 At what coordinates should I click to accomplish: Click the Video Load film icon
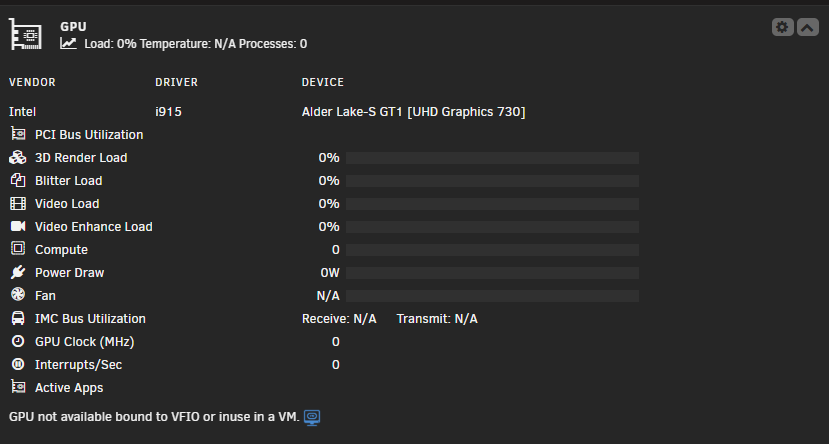(x=17, y=204)
